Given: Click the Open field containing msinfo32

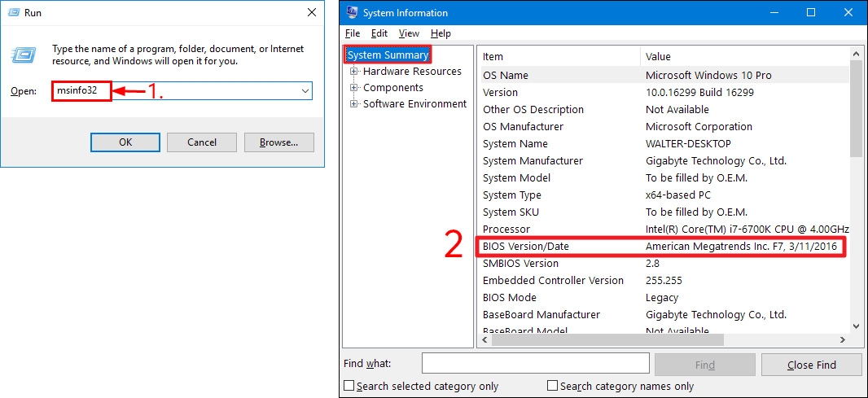Looking at the screenshot, I should 182,91.
